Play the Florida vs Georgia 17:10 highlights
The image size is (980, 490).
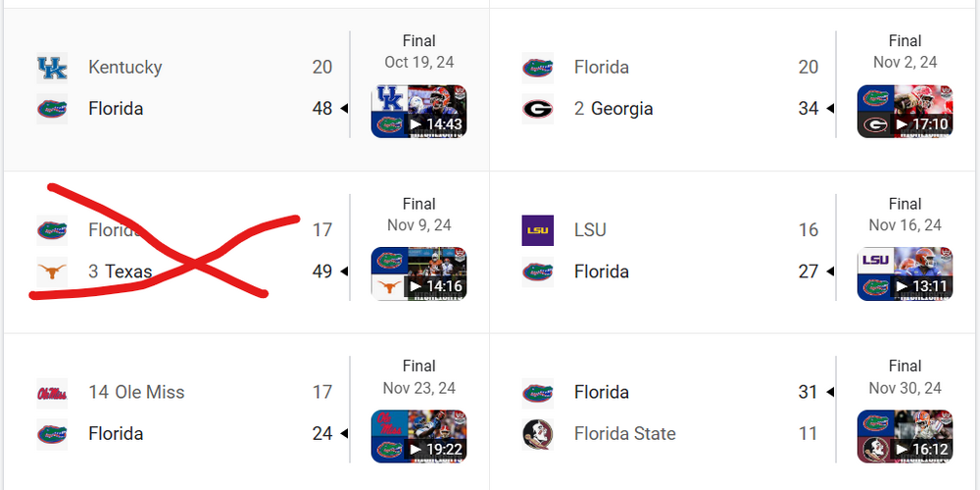coord(905,111)
